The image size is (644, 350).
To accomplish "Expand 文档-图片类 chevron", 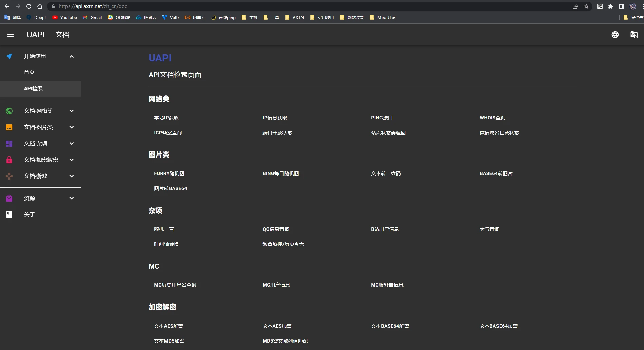I will [x=72, y=127].
